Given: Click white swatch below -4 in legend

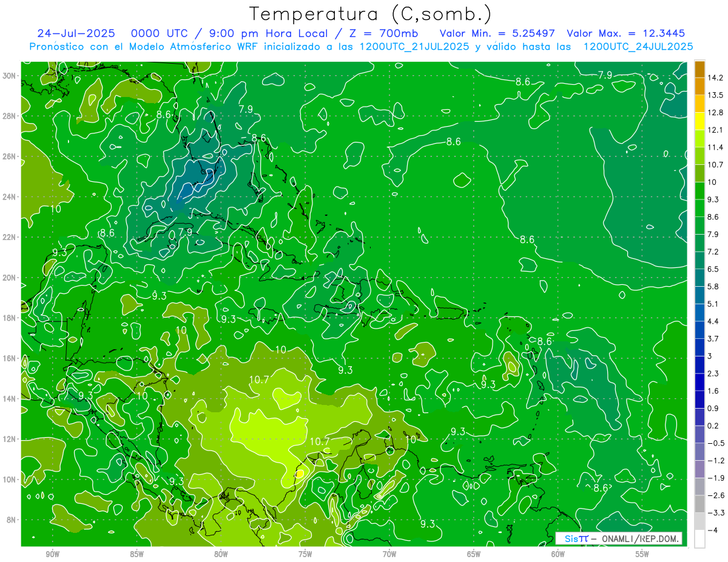Looking at the screenshot, I should 699,539.
